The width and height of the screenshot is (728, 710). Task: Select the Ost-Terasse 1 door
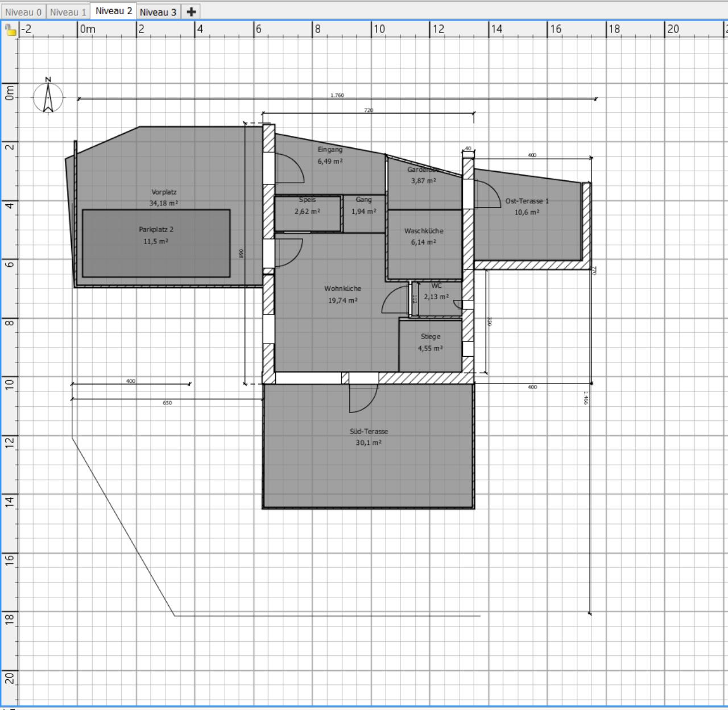(x=487, y=194)
